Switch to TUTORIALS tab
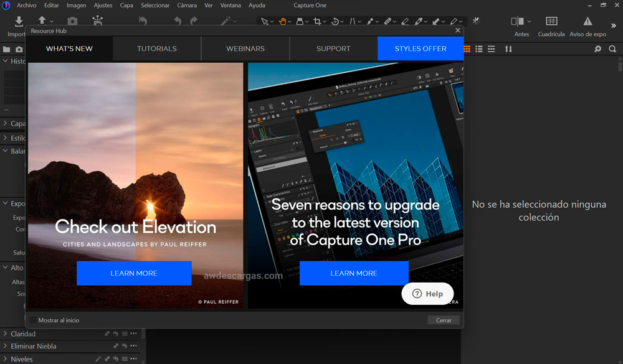 pos(157,49)
